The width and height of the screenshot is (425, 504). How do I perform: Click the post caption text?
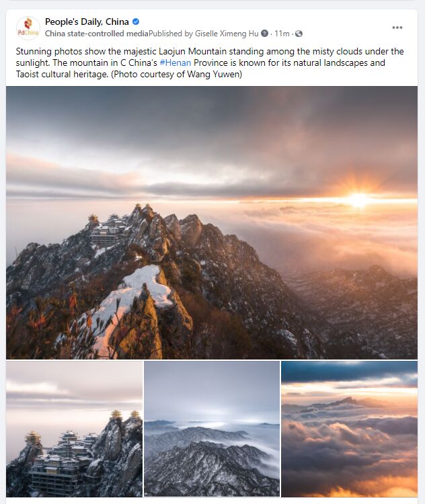click(210, 62)
